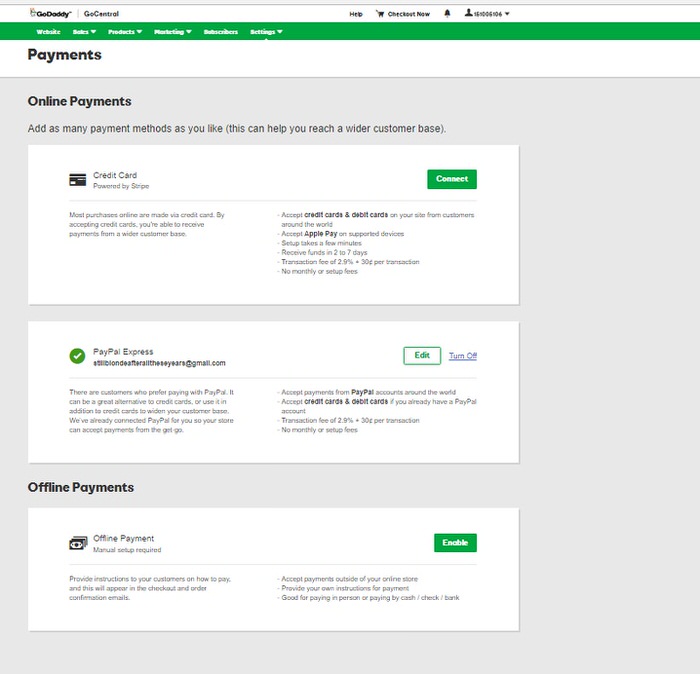The image size is (700, 674).
Task: Open the Subscribers menu item
Action: pos(220,32)
